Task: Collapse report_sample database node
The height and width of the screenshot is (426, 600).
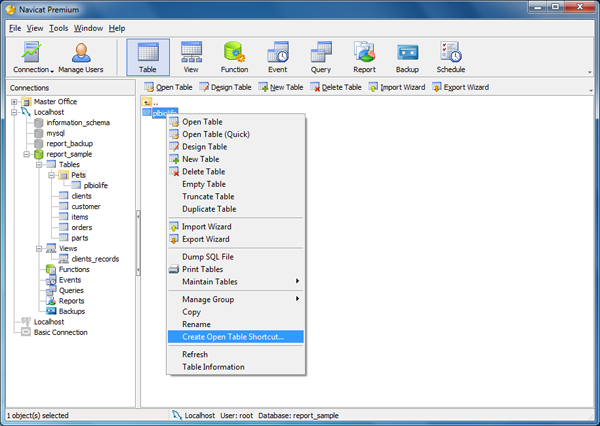Action: coord(26,154)
